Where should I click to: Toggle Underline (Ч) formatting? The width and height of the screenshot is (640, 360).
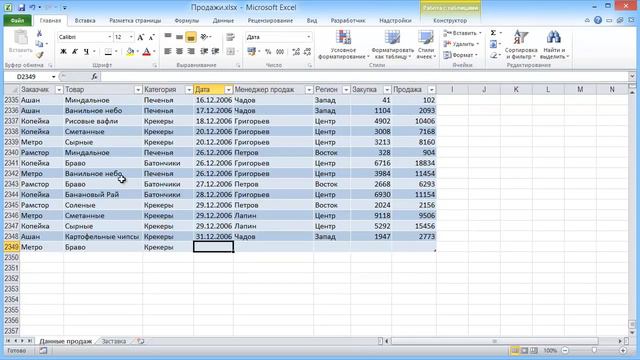[x=86, y=52]
